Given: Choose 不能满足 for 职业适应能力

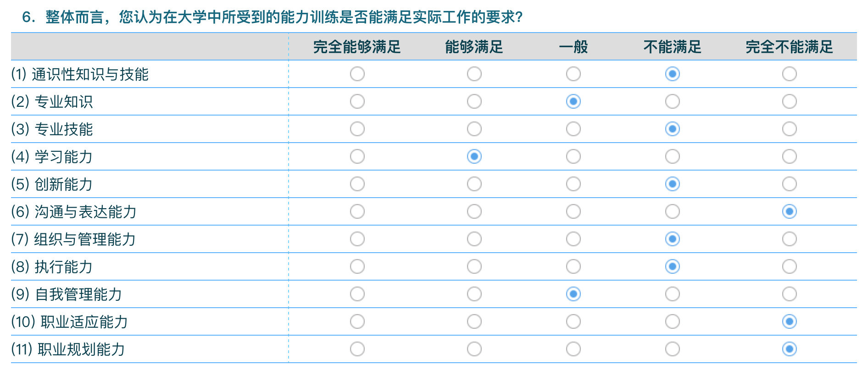Looking at the screenshot, I should click(672, 321).
